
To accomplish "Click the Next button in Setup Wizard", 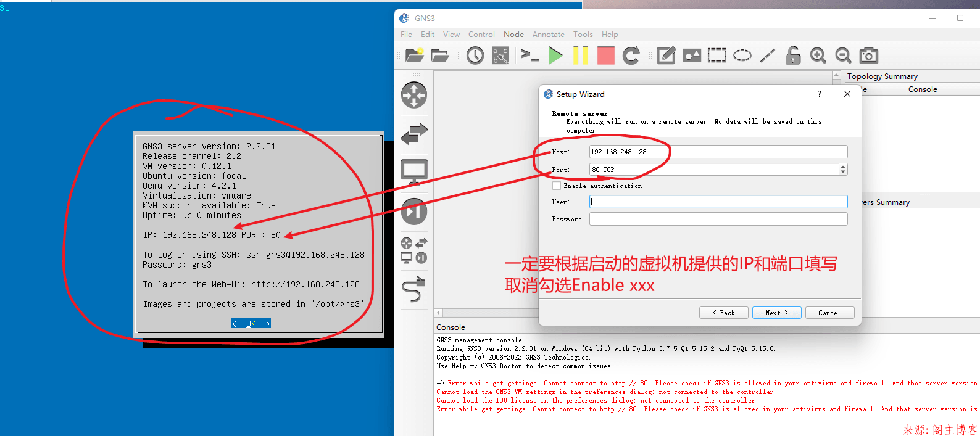I will tap(776, 313).
